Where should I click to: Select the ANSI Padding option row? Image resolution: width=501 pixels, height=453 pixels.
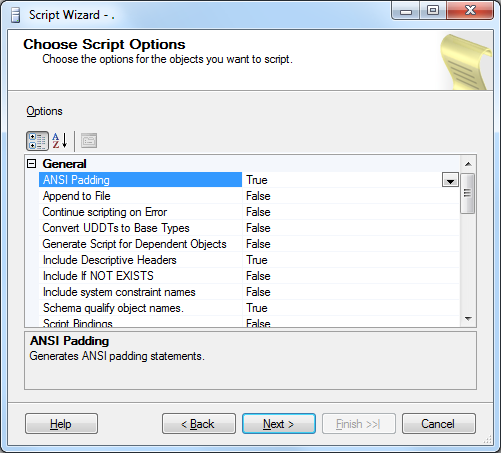pos(140,180)
